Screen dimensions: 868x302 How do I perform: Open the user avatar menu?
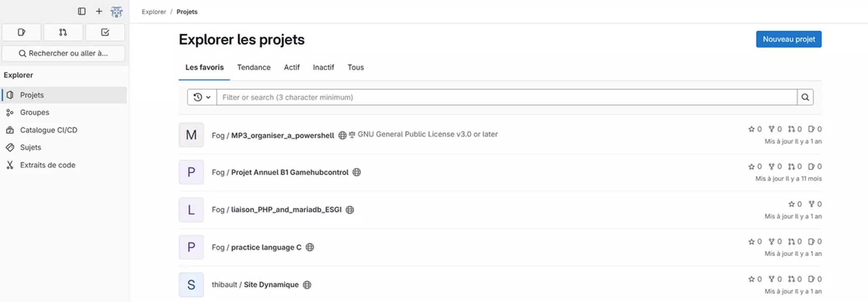[117, 12]
